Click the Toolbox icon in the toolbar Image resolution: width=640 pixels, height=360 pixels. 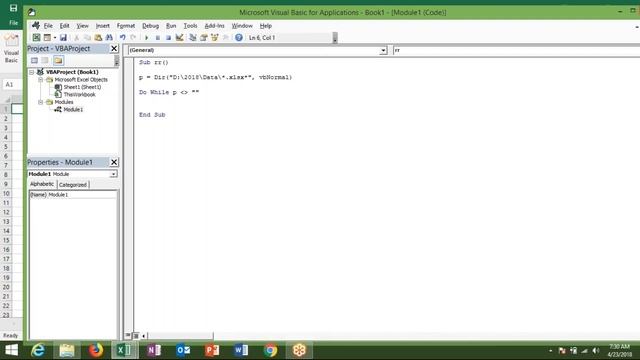[x=225, y=38]
